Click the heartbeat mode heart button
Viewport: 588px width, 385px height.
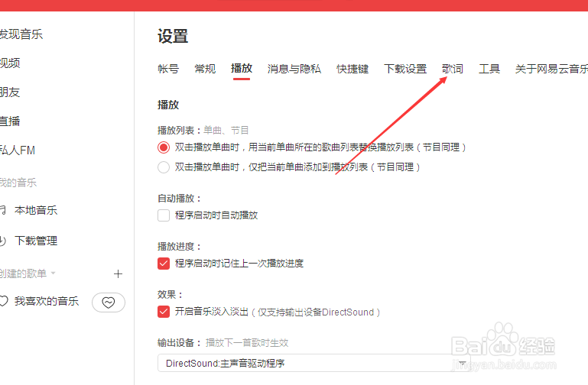pos(109,302)
